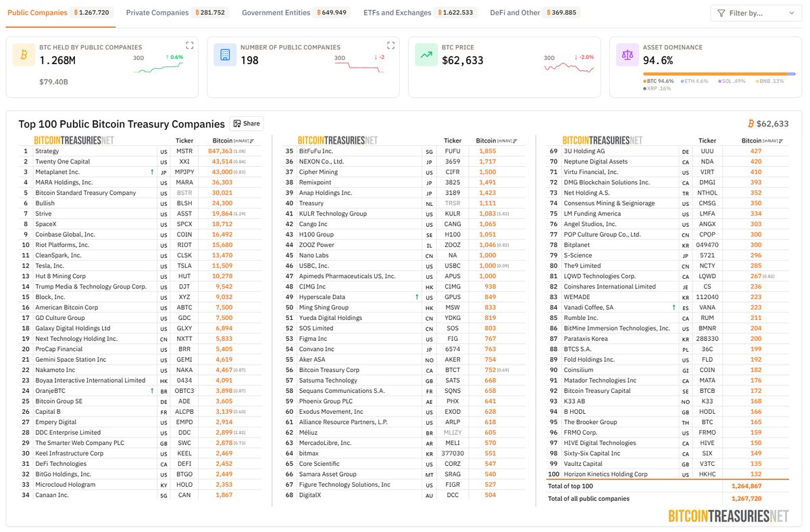The width and height of the screenshot is (810, 532).
Task: Click the SOL .49% legend entry
Action: 732,81
